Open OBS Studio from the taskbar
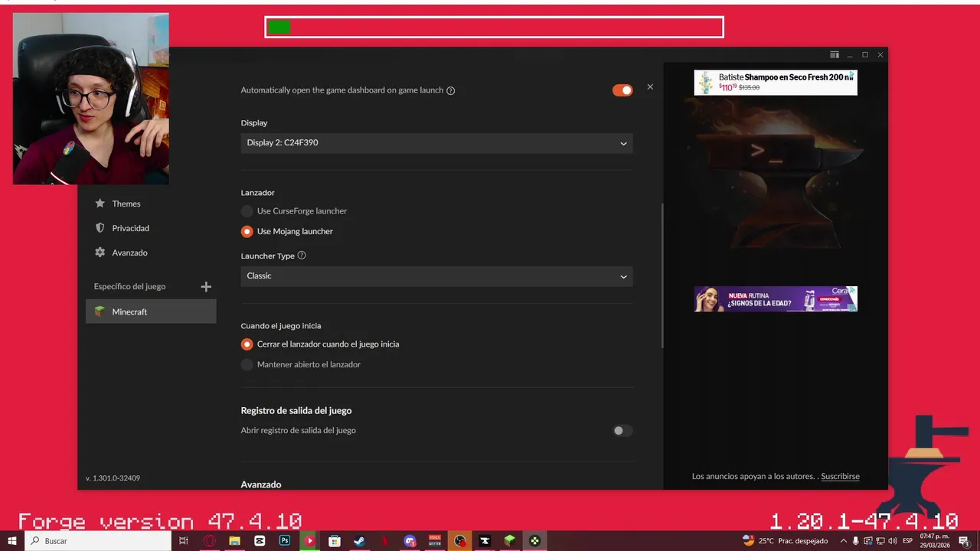 (x=459, y=541)
